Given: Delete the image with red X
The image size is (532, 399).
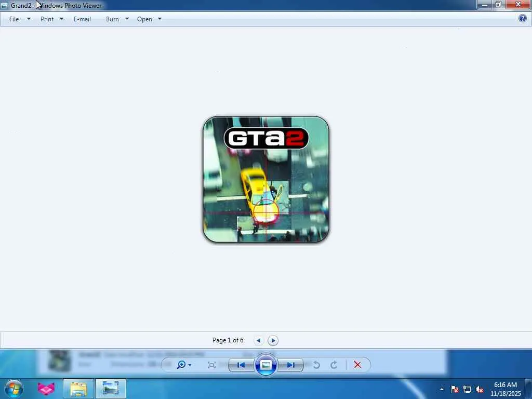Looking at the screenshot, I should (357, 365).
